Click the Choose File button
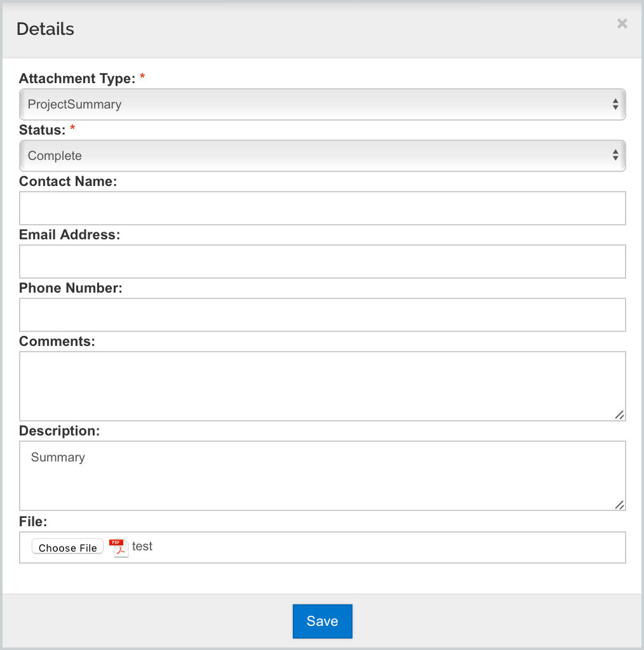644x650 pixels. [67, 547]
